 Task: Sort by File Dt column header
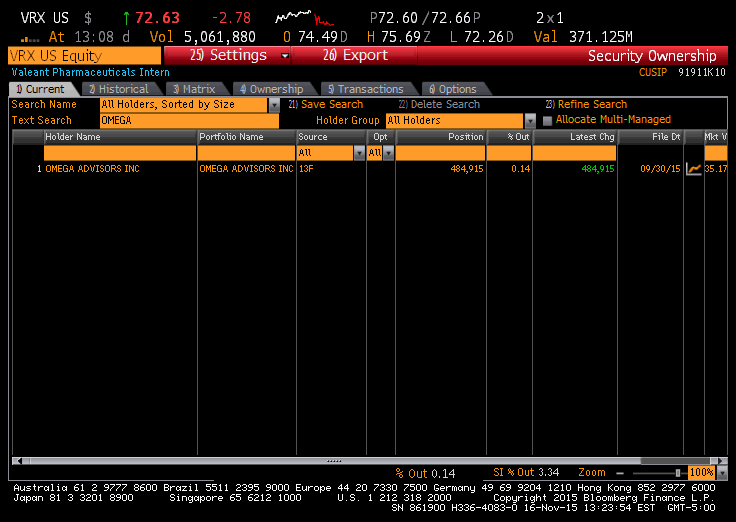tap(651, 137)
